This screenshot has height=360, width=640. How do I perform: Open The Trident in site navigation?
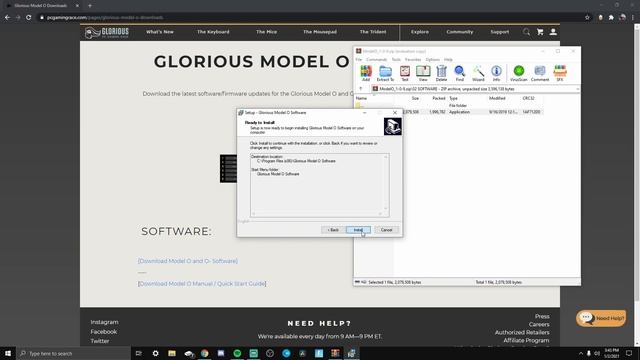(373, 32)
